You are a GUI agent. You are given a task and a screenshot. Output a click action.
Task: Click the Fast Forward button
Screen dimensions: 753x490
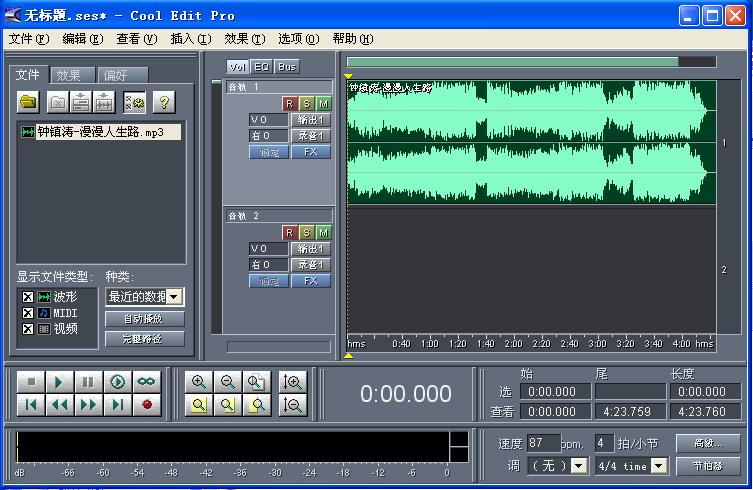(x=88, y=405)
